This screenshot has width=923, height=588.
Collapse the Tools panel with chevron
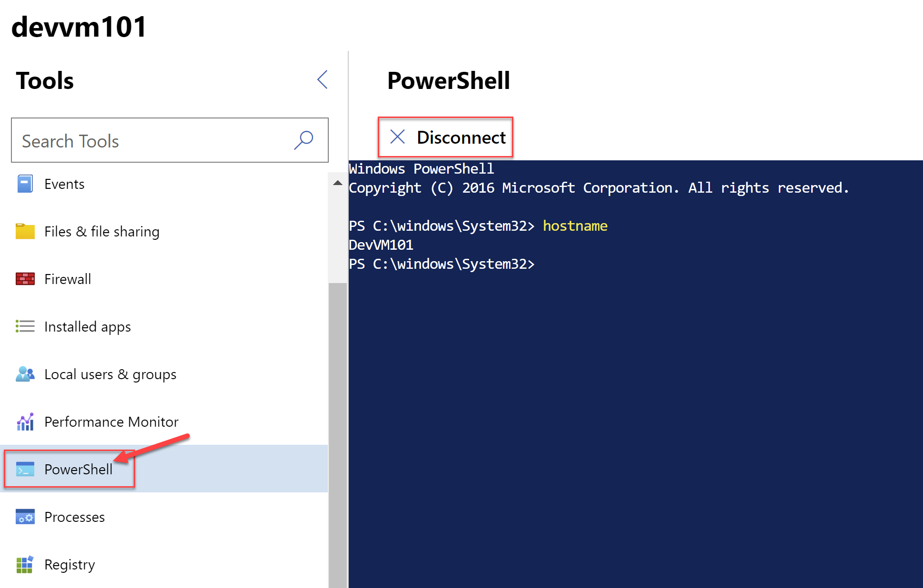pyautogui.click(x=323, y=79)
